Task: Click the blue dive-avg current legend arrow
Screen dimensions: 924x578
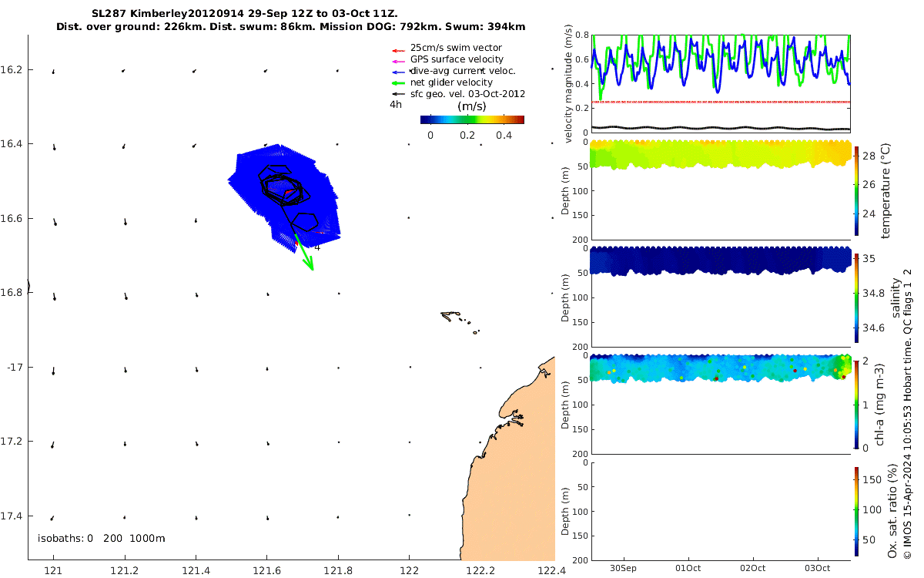Action: click(x=397, y=71)
